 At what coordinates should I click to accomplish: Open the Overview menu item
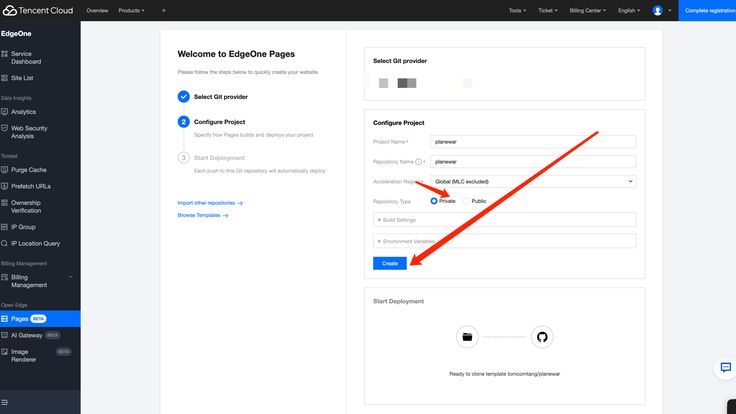click(x=97, y=10)
